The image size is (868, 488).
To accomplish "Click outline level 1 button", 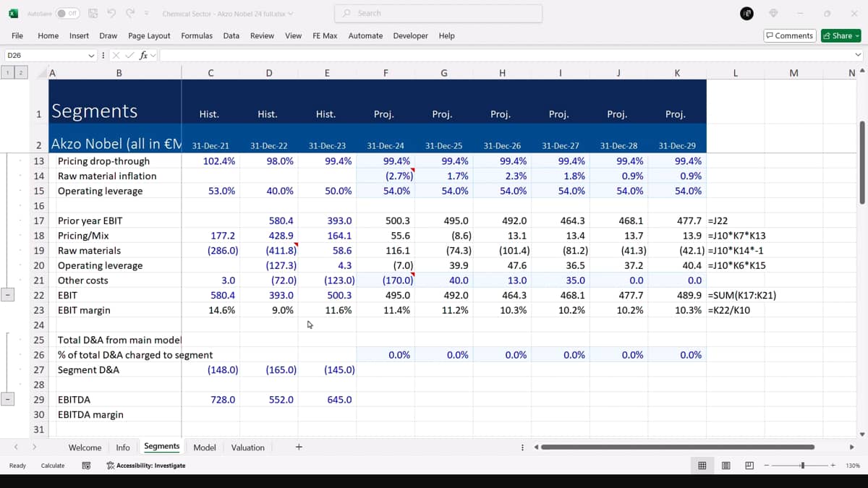I will point(8,72).
